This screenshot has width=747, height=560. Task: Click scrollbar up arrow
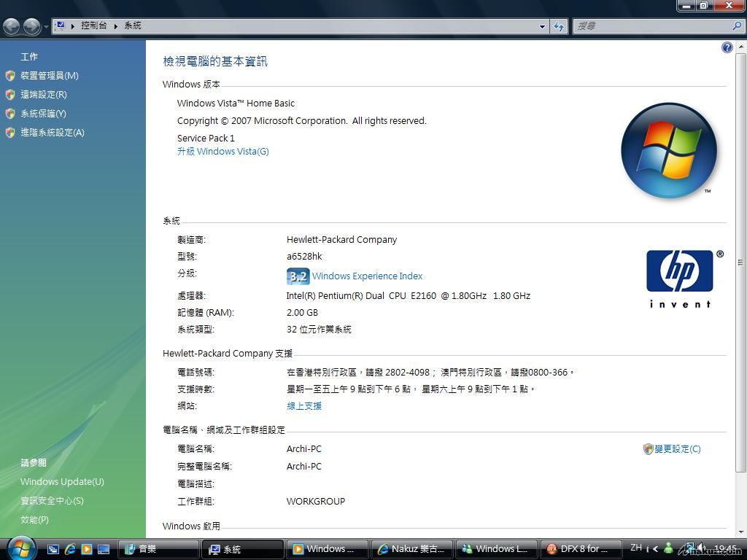[740, 47]
